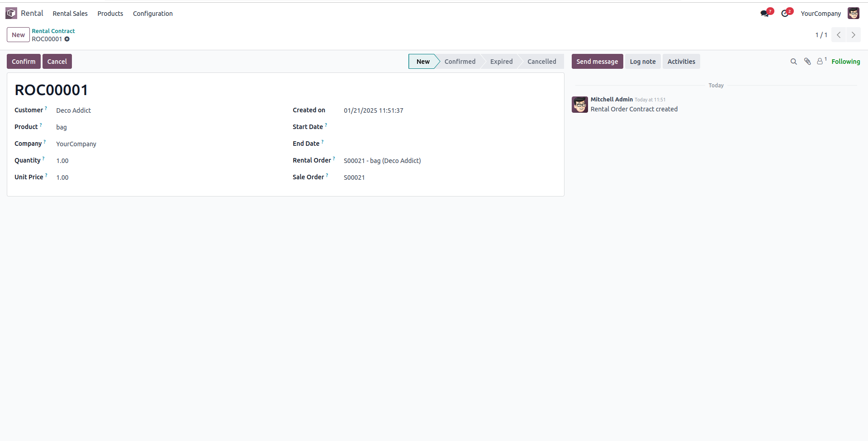Open the conversations chat bubble icon

(765, 14)
